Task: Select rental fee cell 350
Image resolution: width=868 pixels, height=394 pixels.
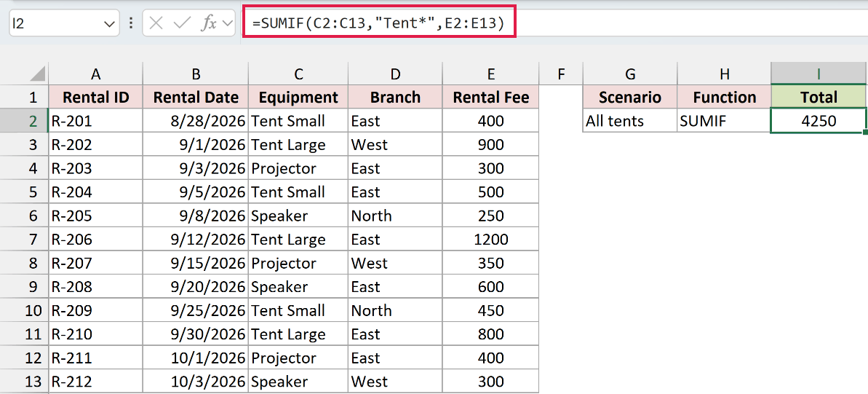Action: coord(490,263)
